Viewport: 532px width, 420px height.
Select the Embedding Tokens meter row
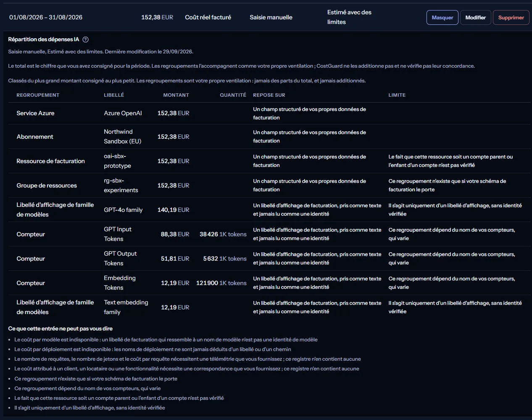tap(269, 283)
